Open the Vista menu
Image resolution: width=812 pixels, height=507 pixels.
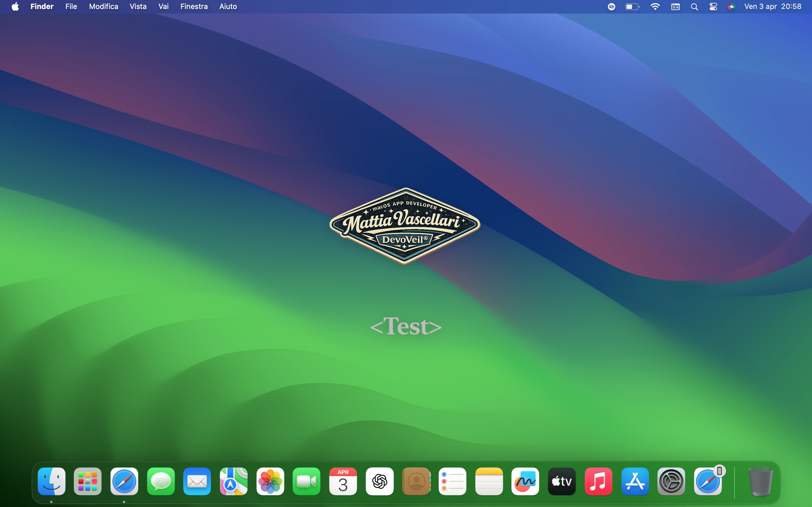[138, 7]
